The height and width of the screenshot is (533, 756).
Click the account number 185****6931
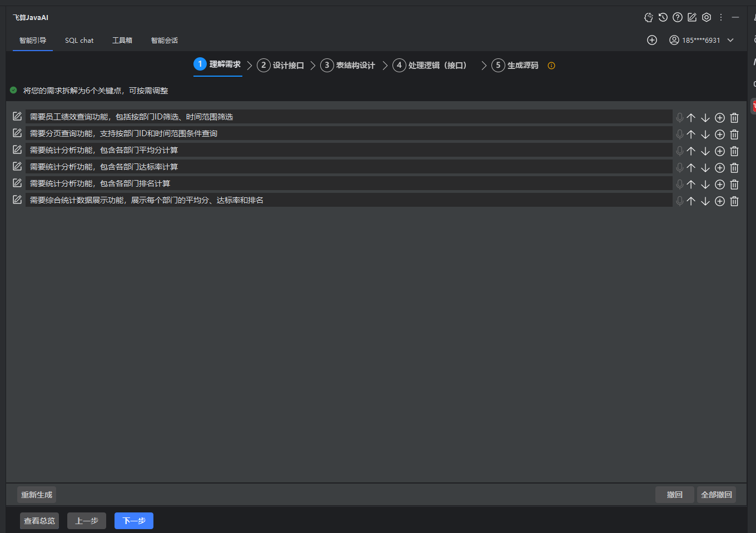click(x=701, y=40)
